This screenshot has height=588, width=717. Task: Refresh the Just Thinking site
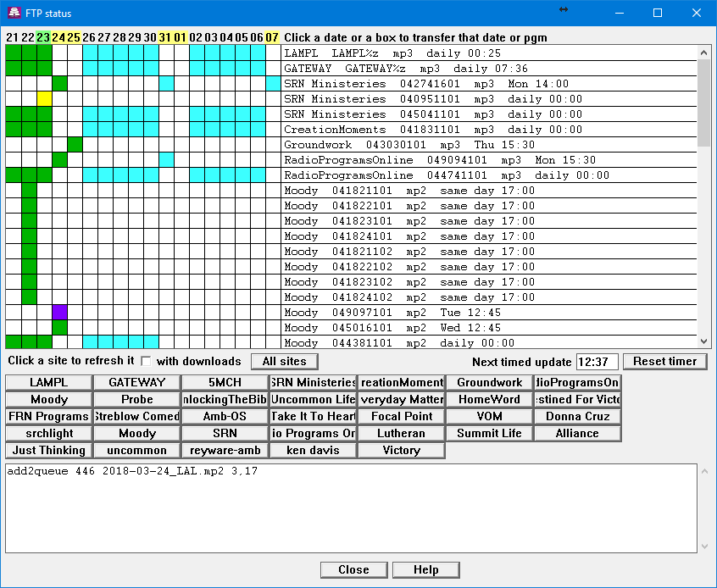pyautogui.click(x=49, y=450)
